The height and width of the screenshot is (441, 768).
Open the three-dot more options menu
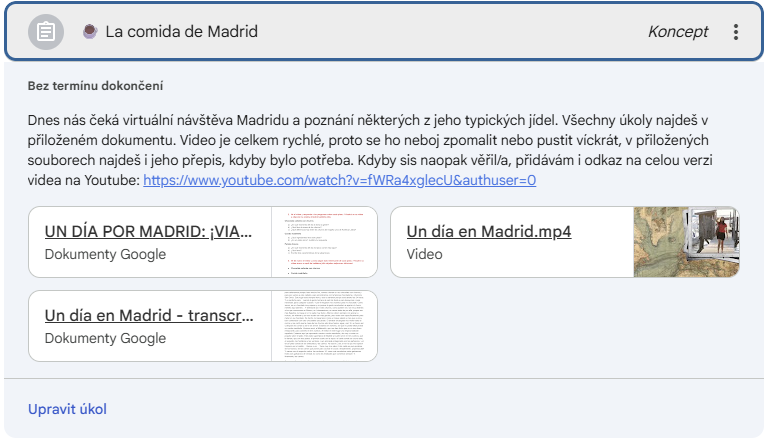[x=736, y=32]
